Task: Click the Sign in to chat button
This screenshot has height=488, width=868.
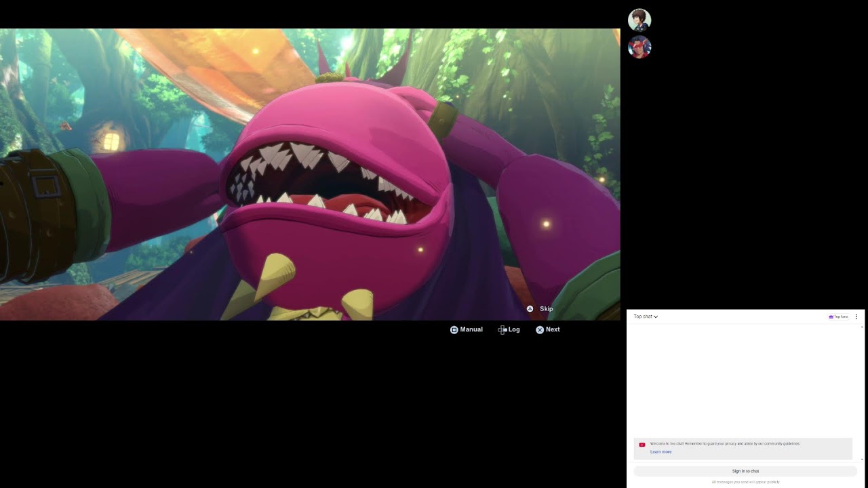Action: click(x=745, y=471)
